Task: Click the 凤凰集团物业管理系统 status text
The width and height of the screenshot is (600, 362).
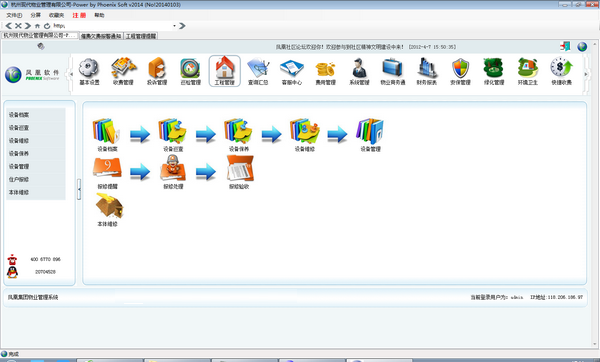Action: [x=33, y=297]
